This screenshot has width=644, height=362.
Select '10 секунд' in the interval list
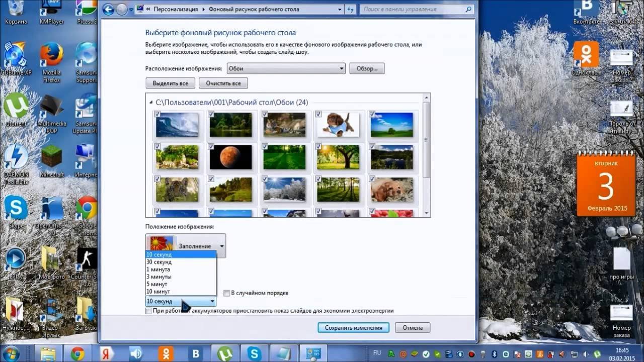(181, 254)
